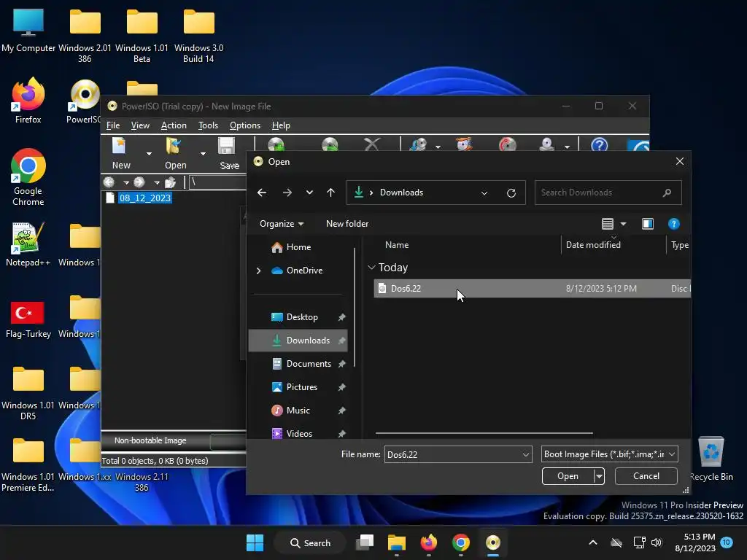
Task: Expand the OneDrive tree node
Action: (259, 271)
